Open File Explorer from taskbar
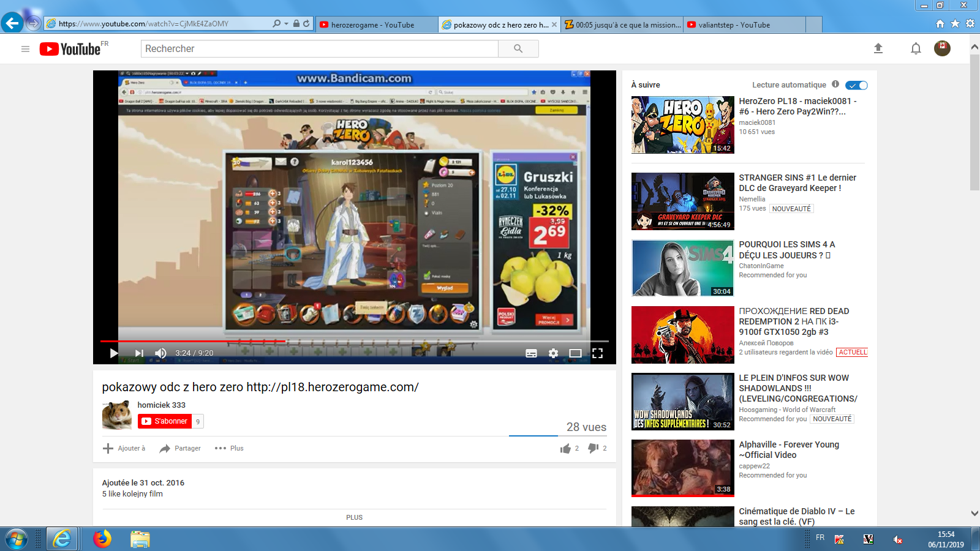980x551 pixels. click(140, 539)
